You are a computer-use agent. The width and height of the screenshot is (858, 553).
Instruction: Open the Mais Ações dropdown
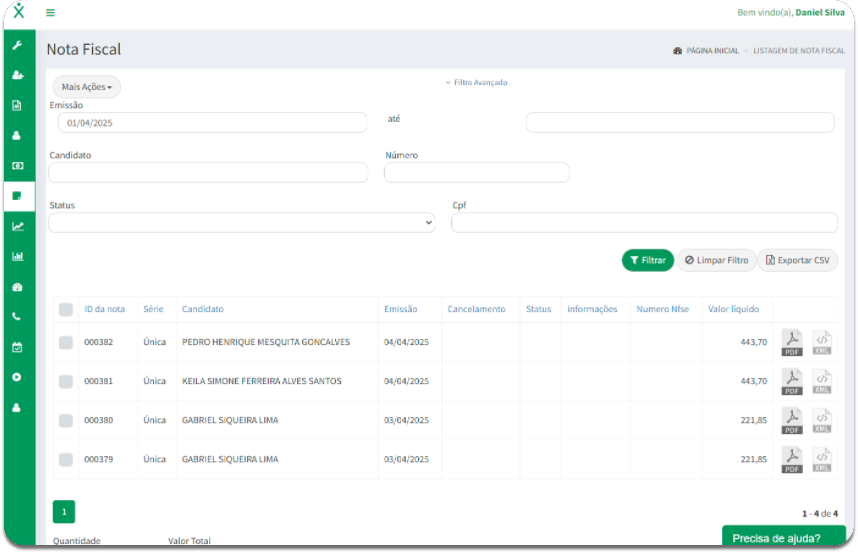(x=86, y=87)
